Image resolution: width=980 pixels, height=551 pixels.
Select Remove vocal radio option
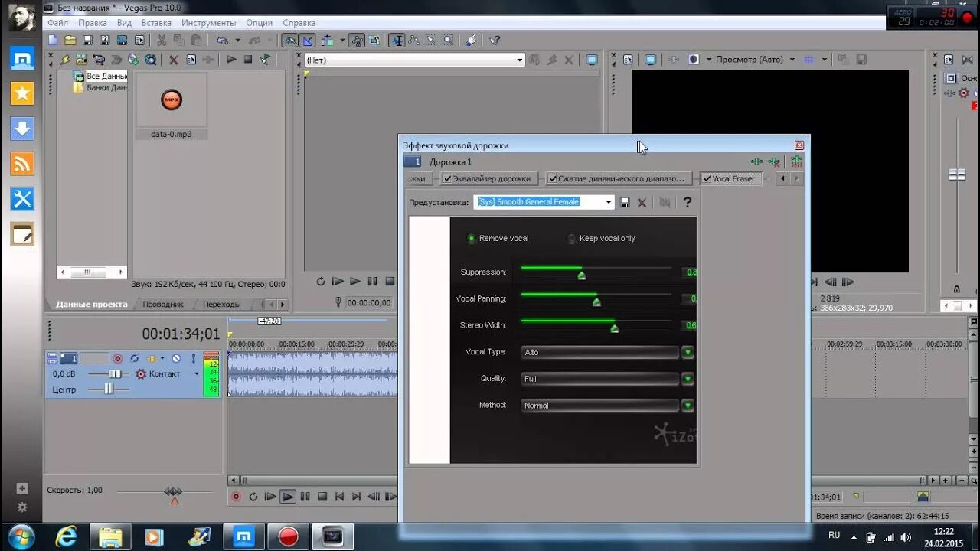472,238
